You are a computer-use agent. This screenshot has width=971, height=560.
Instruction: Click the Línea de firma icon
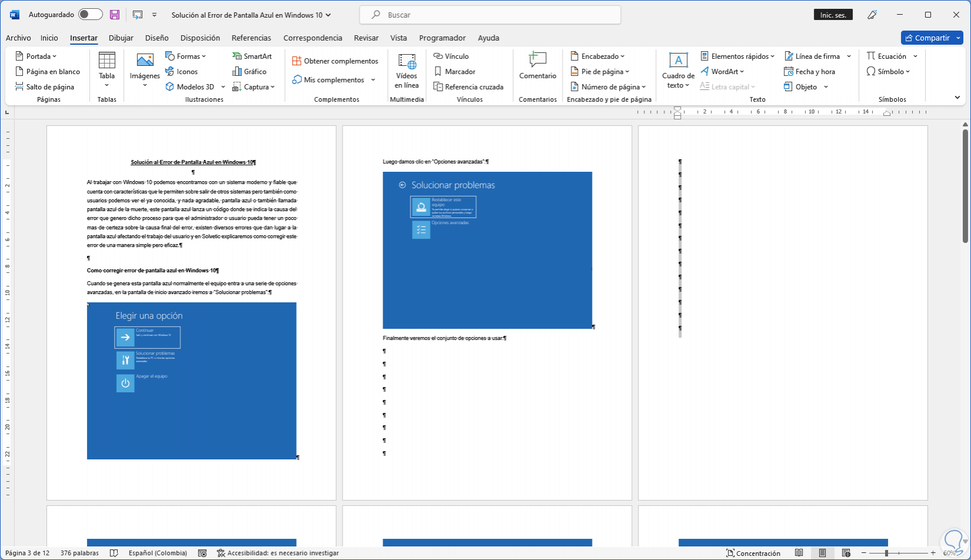click(789, 56)
